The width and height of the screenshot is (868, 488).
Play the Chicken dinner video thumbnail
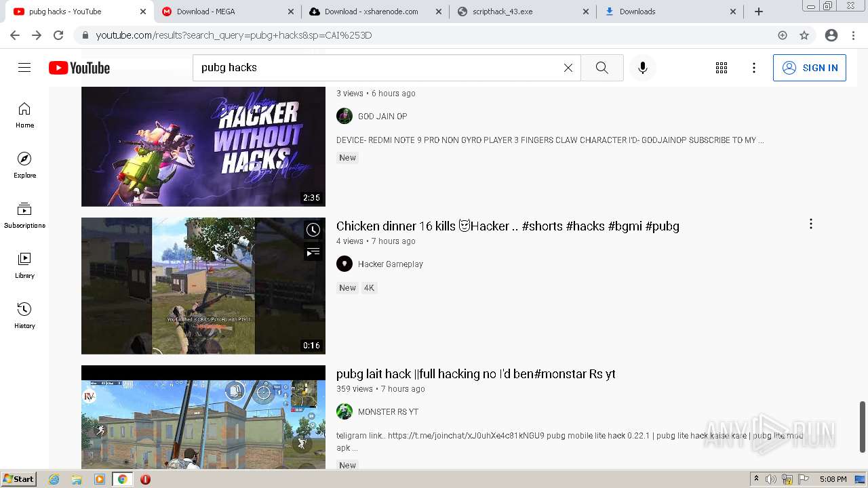203,286
